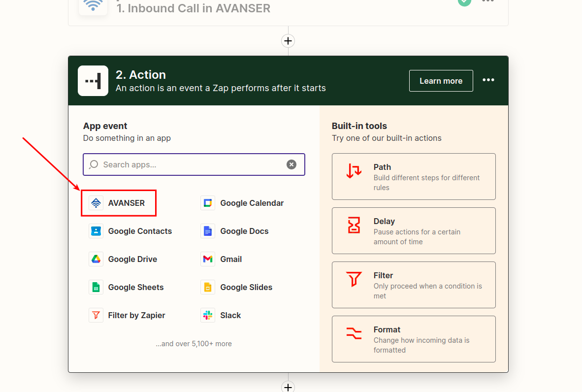Add a step with plus below Action
Image resolution: width=582 pixels, height=392 pixels.
click(x=288, y=387)
